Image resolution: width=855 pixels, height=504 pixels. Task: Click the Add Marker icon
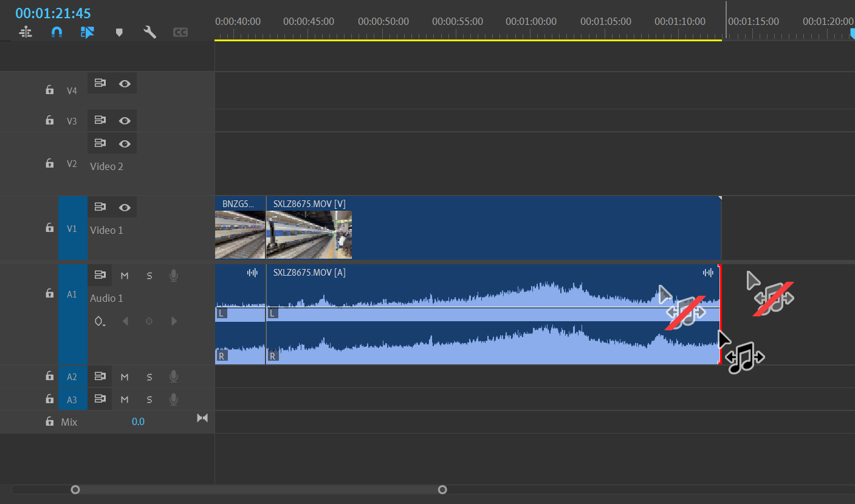119,32
